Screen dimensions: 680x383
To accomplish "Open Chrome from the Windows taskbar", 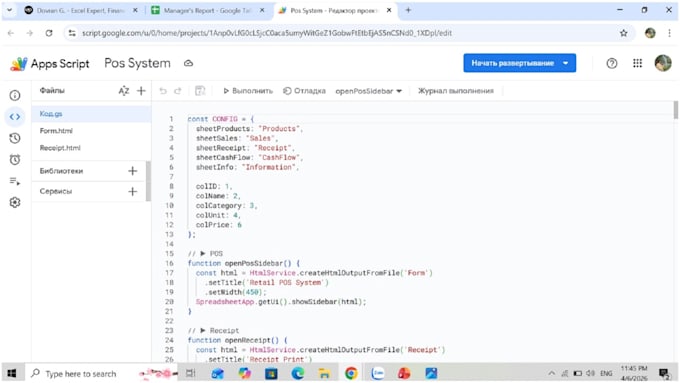I will [x=351, y=373].
